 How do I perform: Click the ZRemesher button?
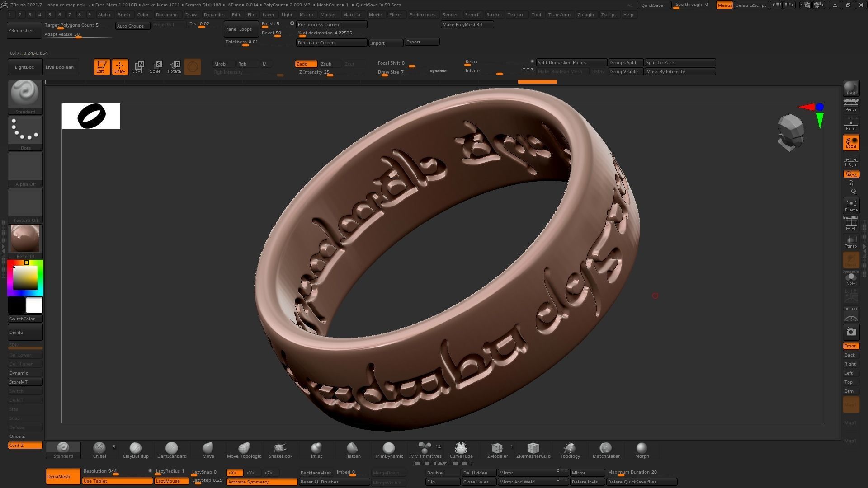(x=25, y=30)
